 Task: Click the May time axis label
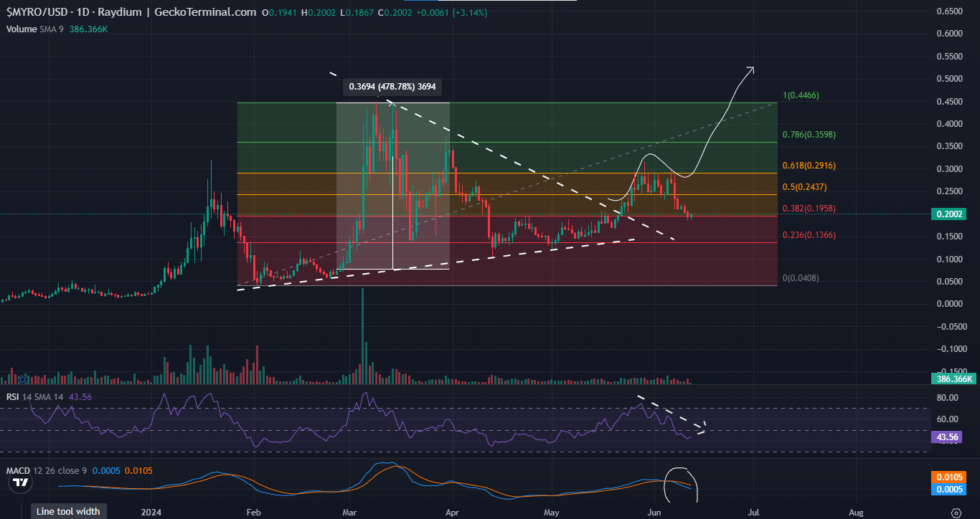(551, 513)
